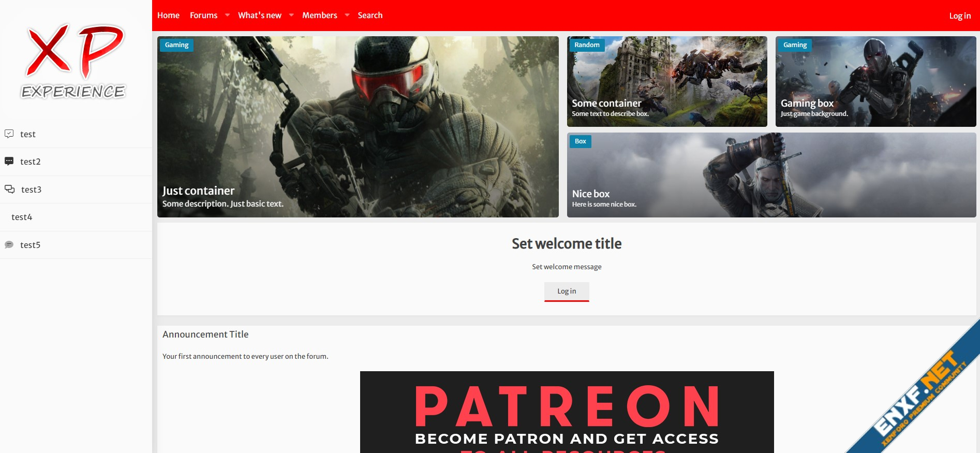Click Log in in the top bar

click(959, 16)
